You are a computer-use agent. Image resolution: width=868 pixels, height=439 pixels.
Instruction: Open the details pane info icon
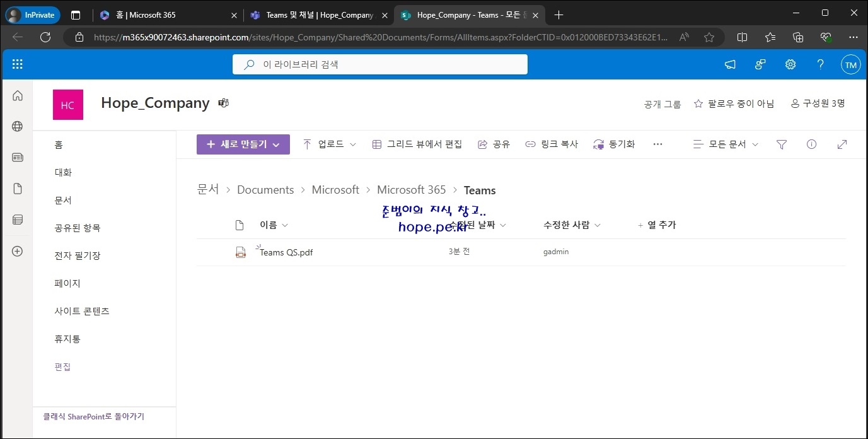pyautogui.click(x=811, y=144)
